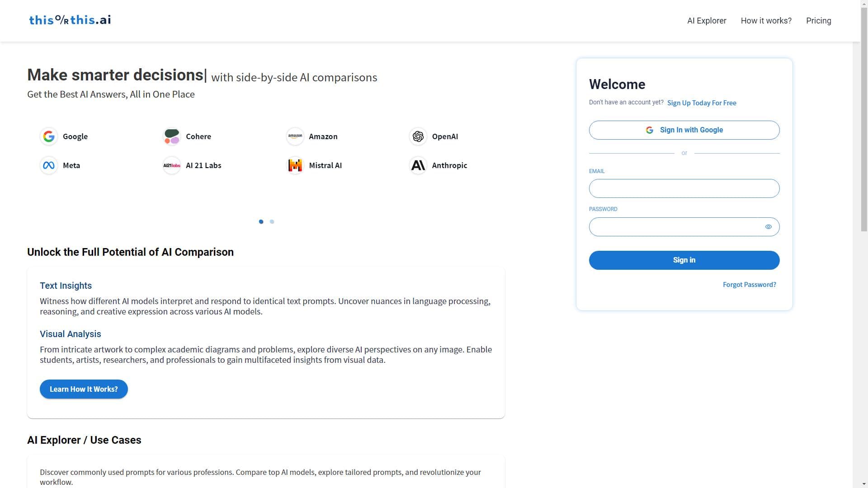868x488 pixels.
Task: Click the Mistral AI logo icon
Action: click(x=295, y=165)
